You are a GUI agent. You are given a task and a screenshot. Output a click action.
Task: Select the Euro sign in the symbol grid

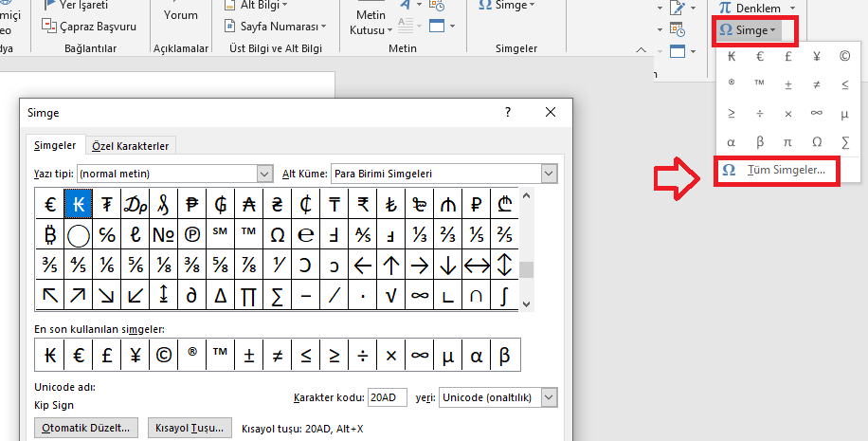click(x=50, y=204)
